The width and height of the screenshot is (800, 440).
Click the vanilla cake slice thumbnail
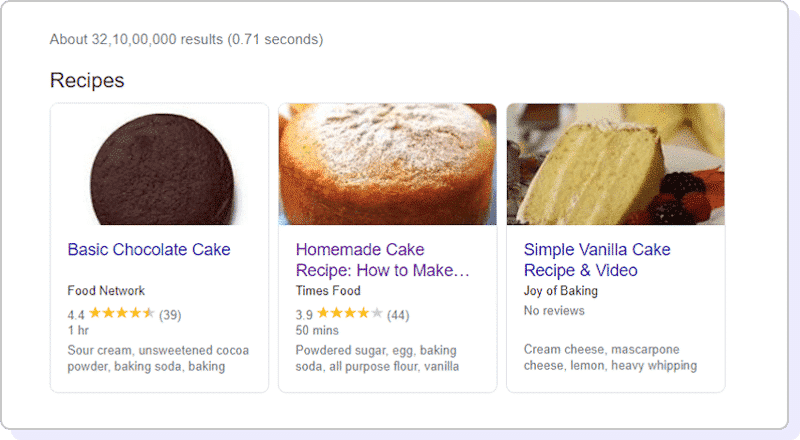pyautogui.click(x=615, y=164)
